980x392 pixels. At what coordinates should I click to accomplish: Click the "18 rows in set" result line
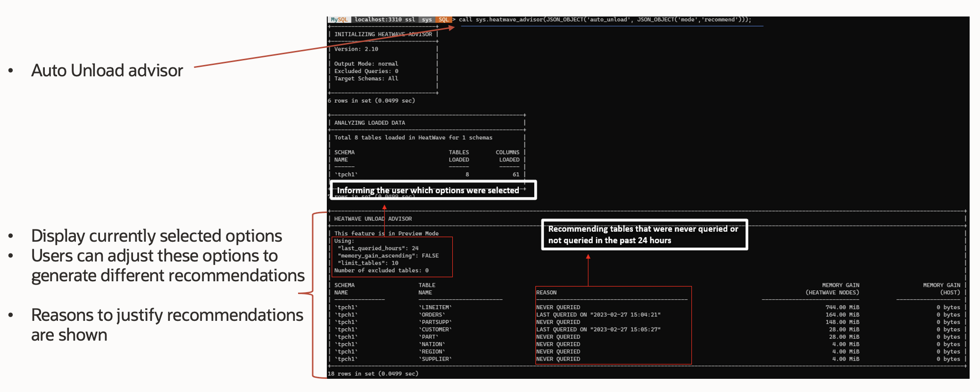[373, 374]
